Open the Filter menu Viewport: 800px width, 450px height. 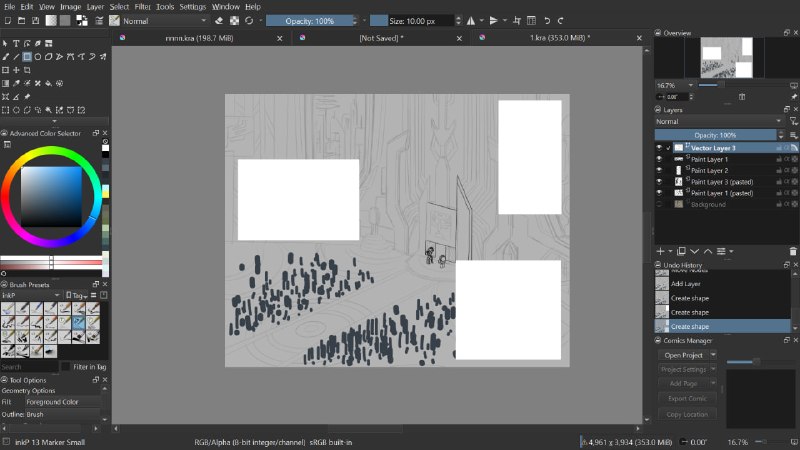[142, 7]
